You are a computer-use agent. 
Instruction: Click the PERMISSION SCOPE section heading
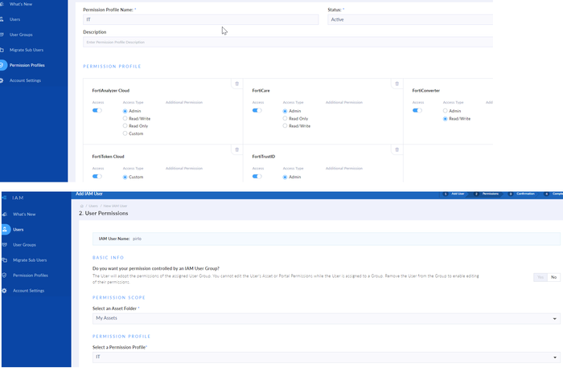point(119,298)
